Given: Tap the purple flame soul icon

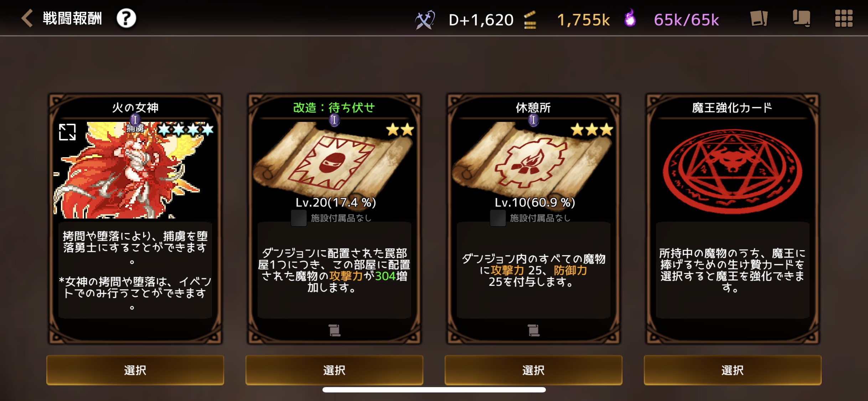Looking at the screenshot, I should [x=630, y=18].
